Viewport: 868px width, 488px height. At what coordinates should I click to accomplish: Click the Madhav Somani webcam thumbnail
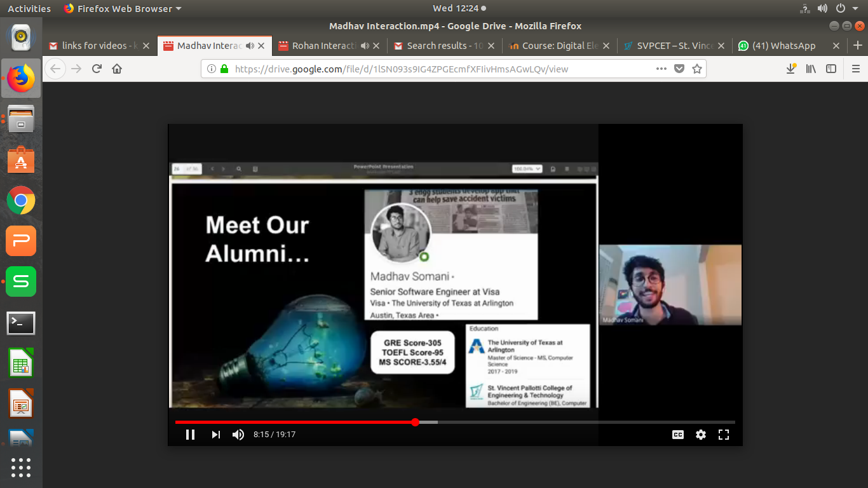pyautogui.click(x=670, y=285)
